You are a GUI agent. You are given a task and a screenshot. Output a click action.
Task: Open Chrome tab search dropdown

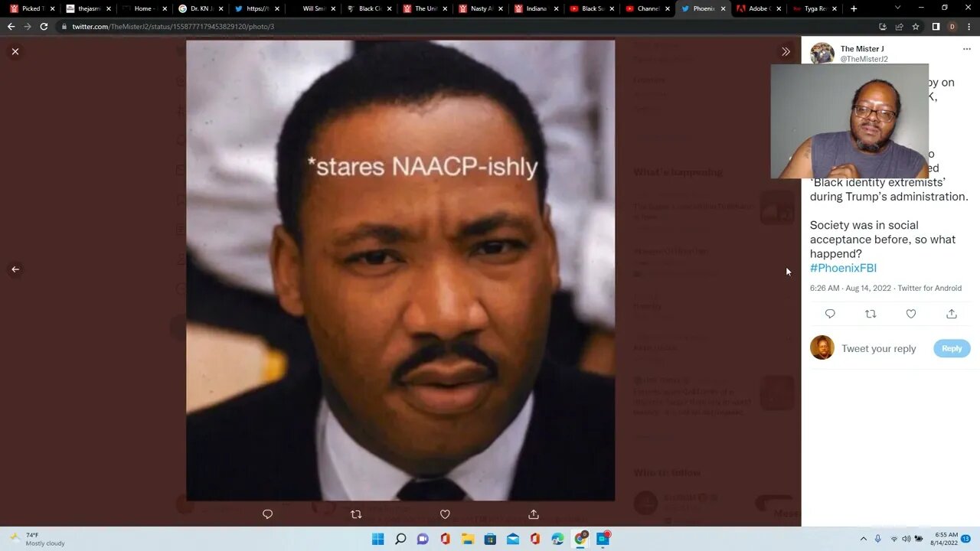(x=898, y=8)
